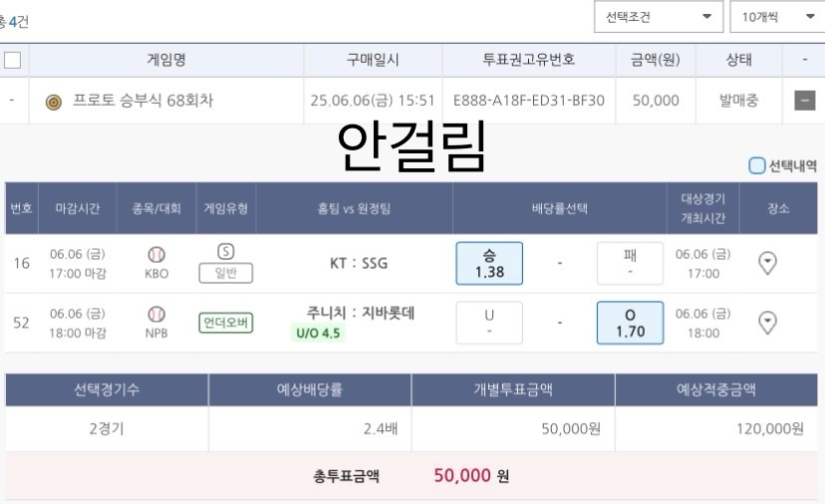
Task: Select O 1.70 over odds
Action: [630, 323]
